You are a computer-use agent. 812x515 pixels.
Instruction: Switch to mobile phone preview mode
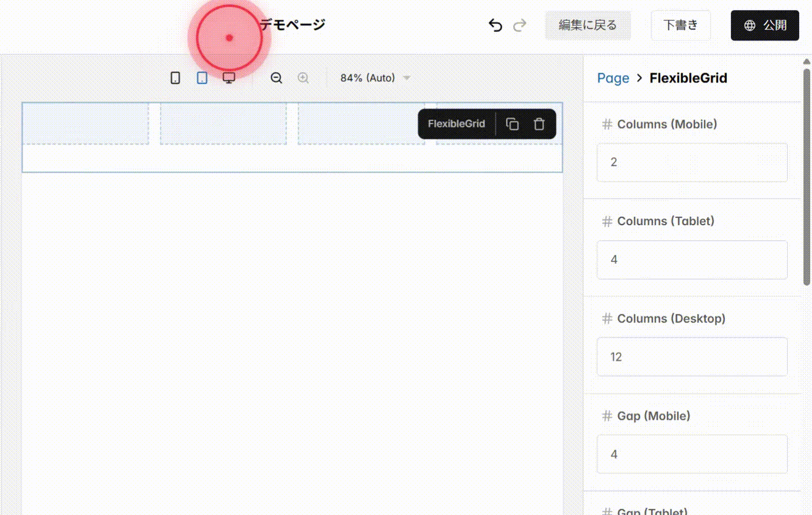(x=175, y=78)
